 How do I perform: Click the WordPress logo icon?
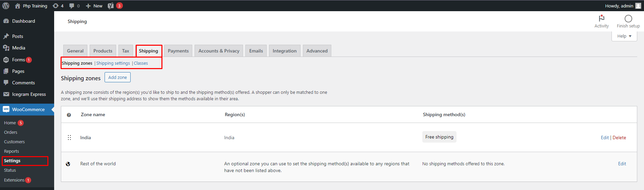pyautogui.click(x=6, y=6)
